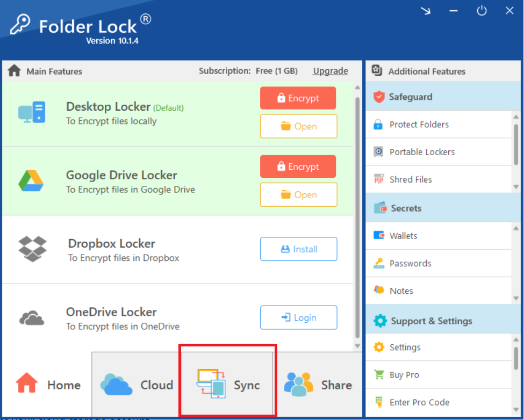Install the Dropbox Locker

click(x=299, y=249)
